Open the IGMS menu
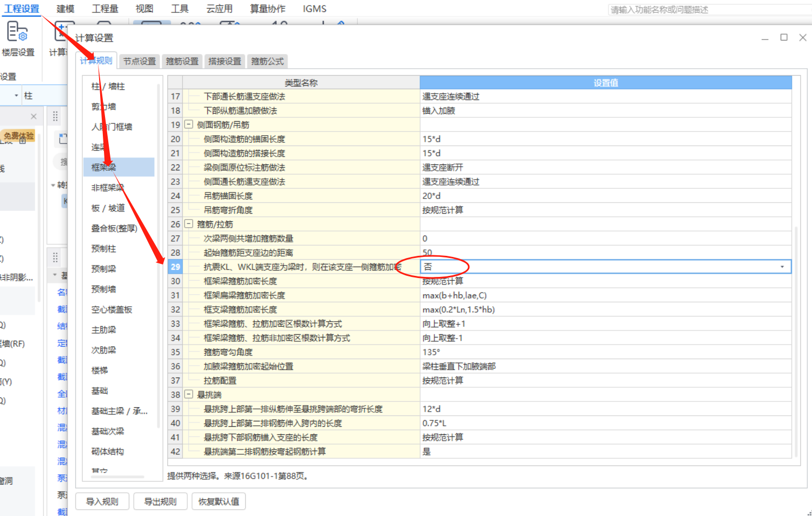 [x=315, y=9]
